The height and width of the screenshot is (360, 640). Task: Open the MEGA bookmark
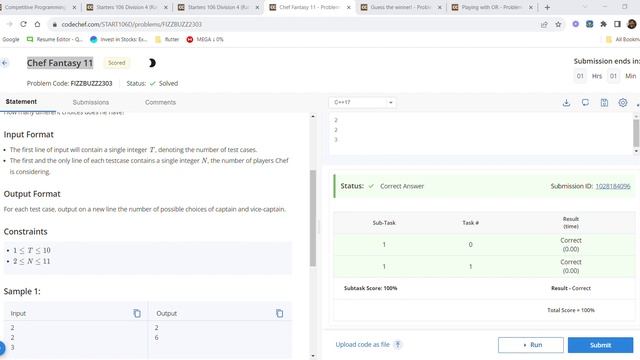(x=205, y=39)
